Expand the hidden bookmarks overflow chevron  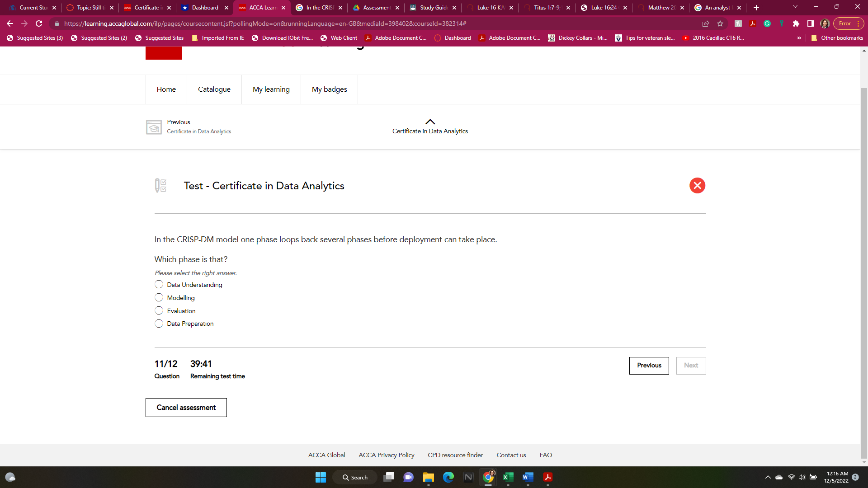click(x=799, y=38)
